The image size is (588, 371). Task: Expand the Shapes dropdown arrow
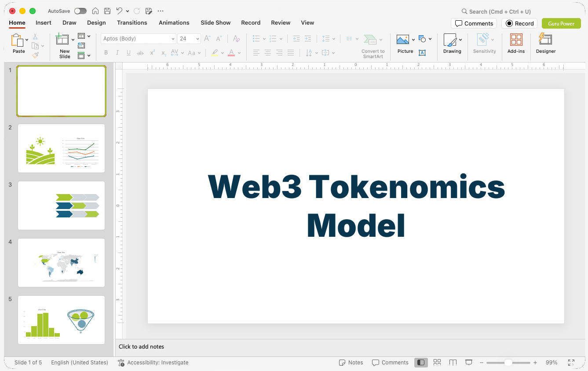pyautogui.click(x=430, y=39)
